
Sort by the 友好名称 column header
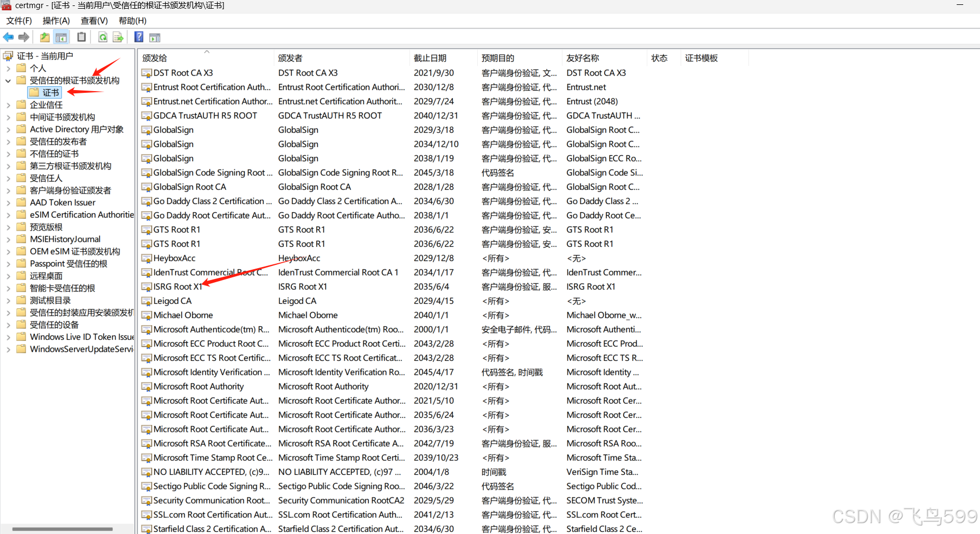point(605,58)
